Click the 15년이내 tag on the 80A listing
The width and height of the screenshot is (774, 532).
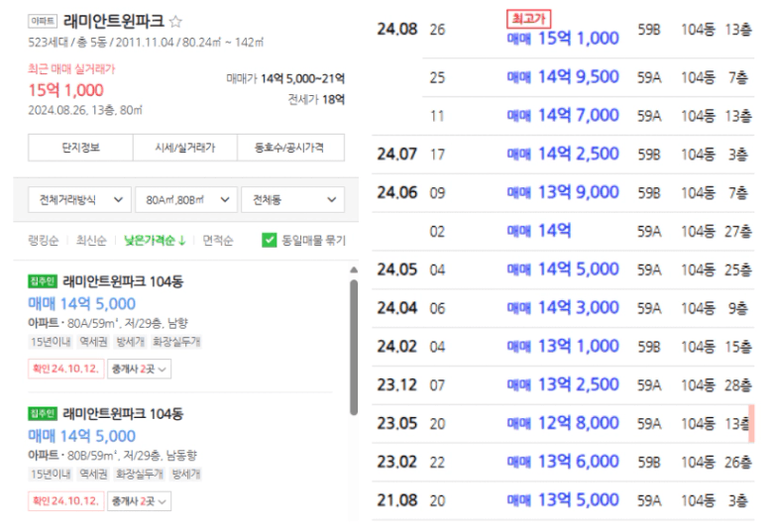(x=51, y=342)
